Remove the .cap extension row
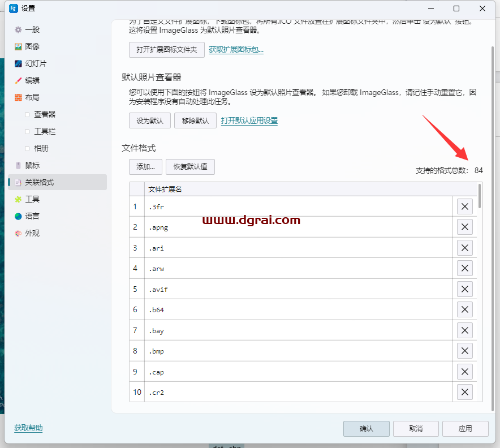The image size is (500, 448). [464, 372]
